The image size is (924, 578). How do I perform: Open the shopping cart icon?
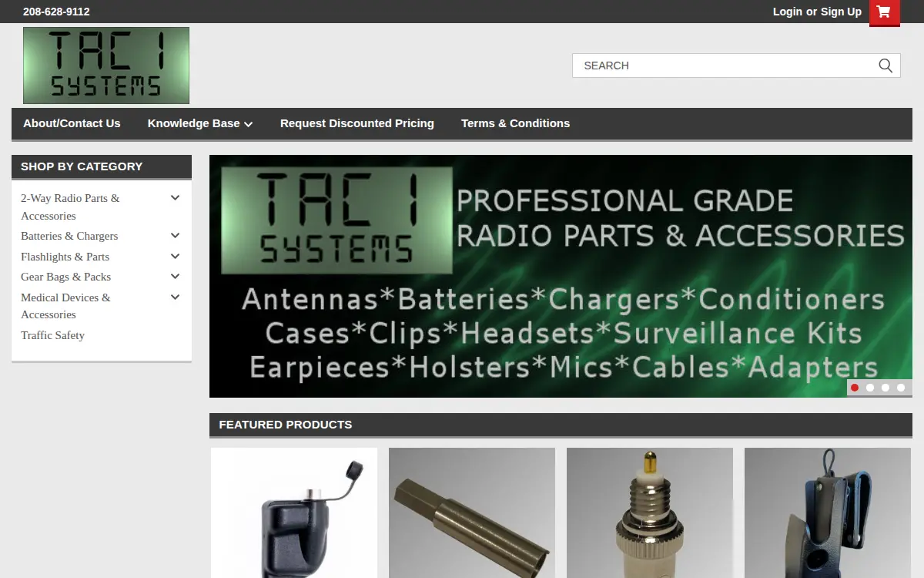(x=884, y=12)
